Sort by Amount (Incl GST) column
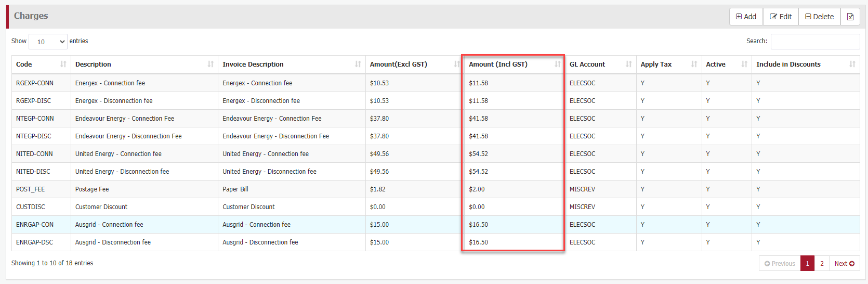The image size is (868, 284). 558,64
